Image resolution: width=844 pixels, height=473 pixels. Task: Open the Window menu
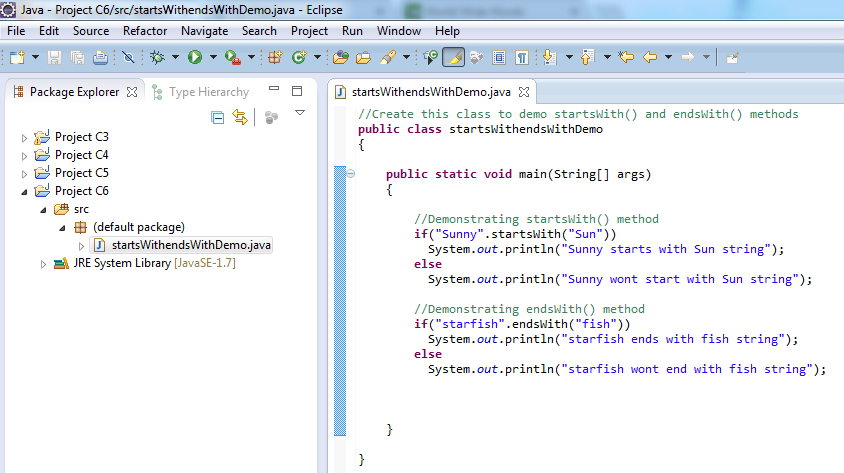click(398, 31)
